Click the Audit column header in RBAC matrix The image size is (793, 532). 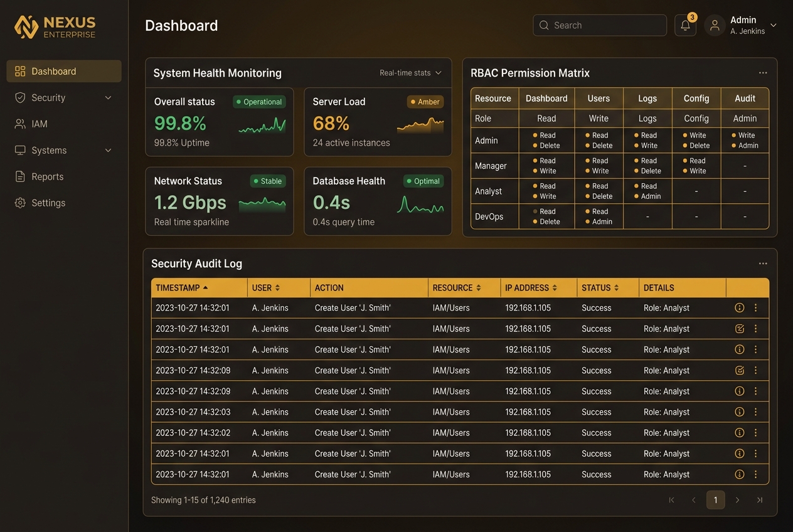click(x=745, y=98)
